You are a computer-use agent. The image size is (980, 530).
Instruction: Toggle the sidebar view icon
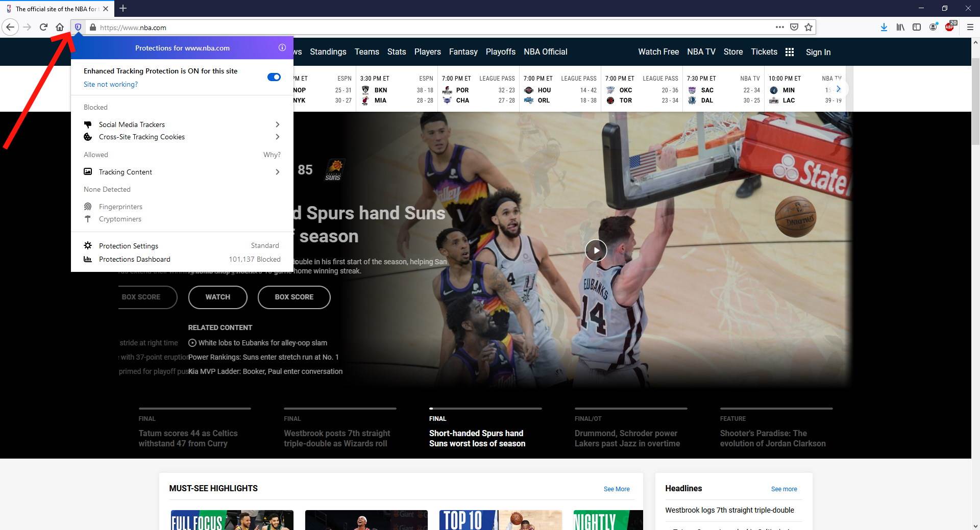coord(917,27)
